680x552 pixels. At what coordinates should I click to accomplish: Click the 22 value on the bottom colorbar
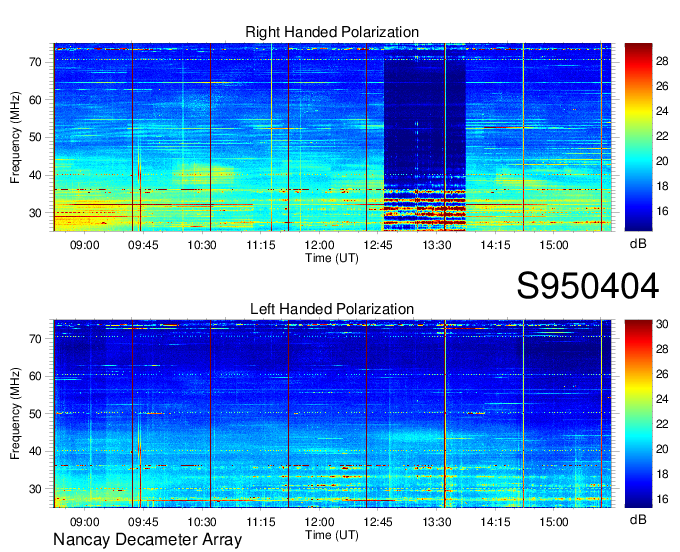(x=662, y=424)
